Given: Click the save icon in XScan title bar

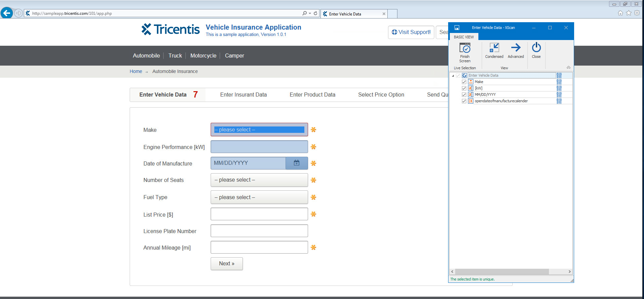Looking at the screenshot, I should tap(457, 28).
